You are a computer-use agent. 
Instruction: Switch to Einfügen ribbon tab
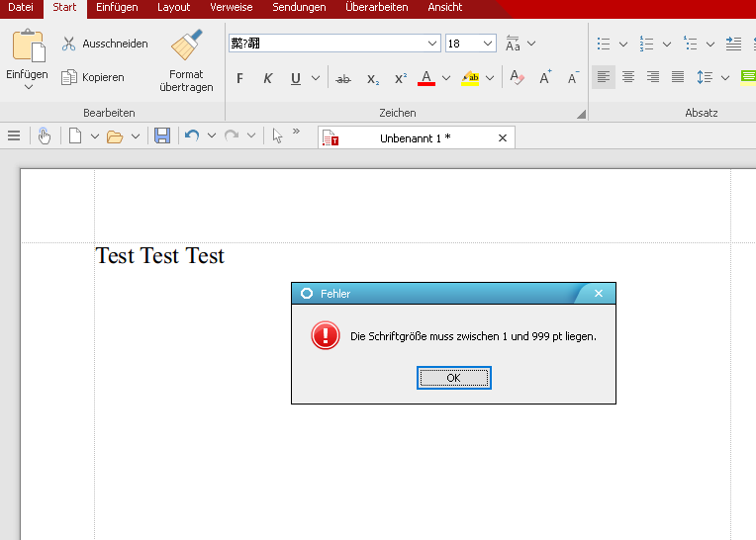pos(117,7)
